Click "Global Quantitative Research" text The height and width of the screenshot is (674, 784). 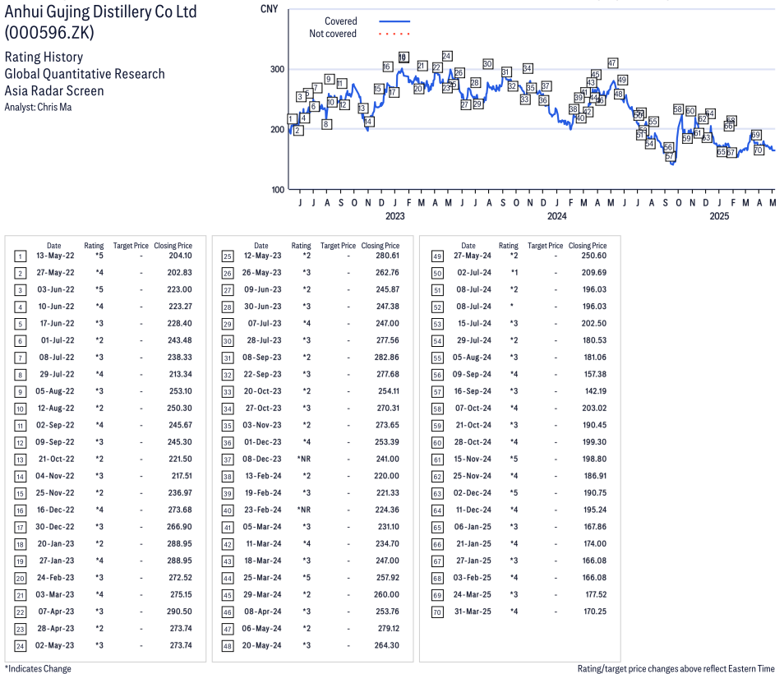click(x=85, y=74)
